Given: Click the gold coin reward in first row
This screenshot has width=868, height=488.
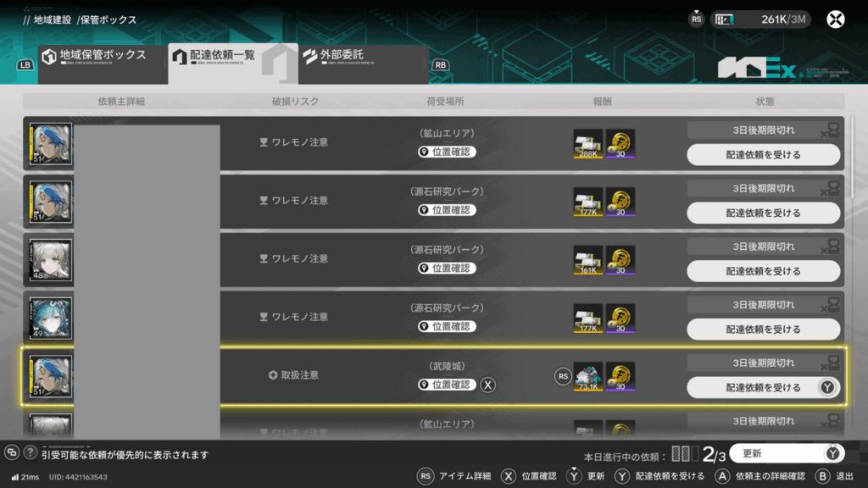Looking at the screenshot, I should (620, 144).
